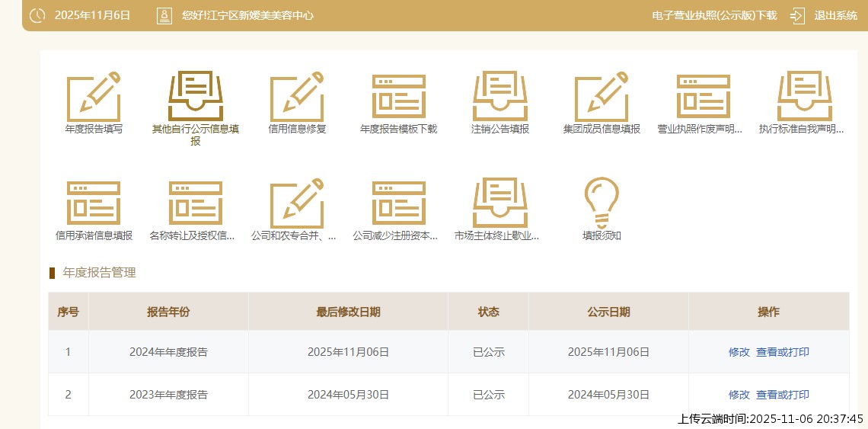868x429 pixels.
Task: Click 修改 for 2024年度报告
Action: click(x=739, y=352)
